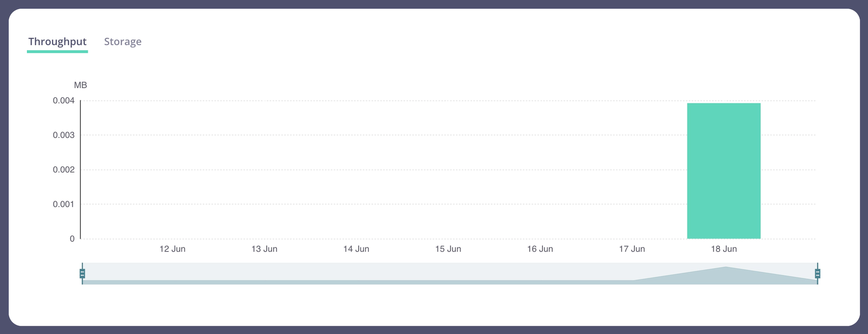Click the 12 Jun x-axis label
The width and height of the screenshot is (868, 334).
(172, 249)
